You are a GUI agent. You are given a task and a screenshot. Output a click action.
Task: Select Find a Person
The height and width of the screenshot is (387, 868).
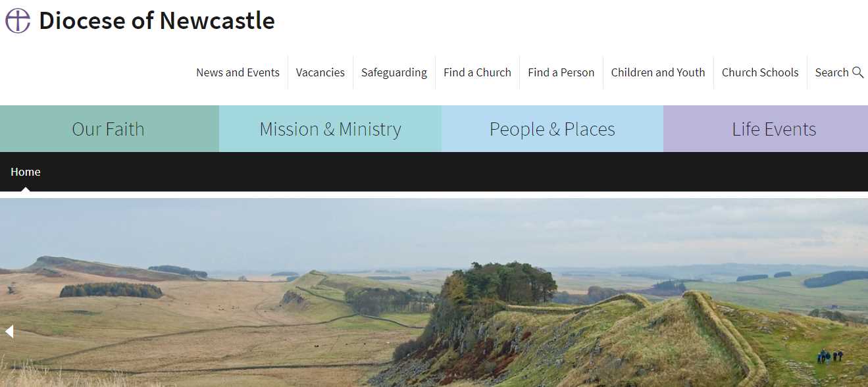[561, 72]
